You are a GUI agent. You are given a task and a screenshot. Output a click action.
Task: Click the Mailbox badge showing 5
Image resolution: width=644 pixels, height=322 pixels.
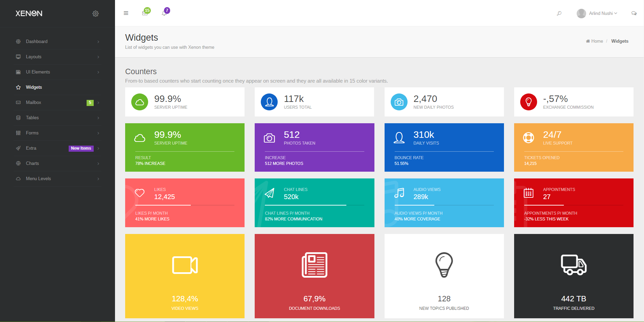(x=90, y=103)
